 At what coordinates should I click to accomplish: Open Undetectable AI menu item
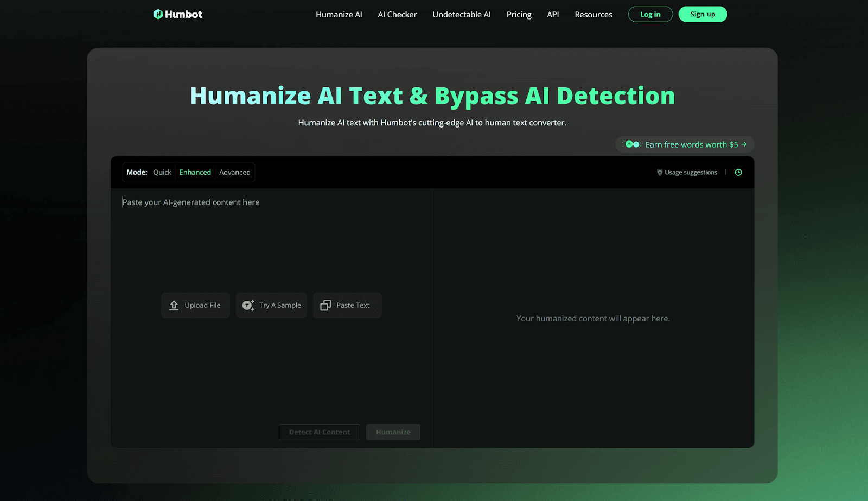[x=462, y=15]
